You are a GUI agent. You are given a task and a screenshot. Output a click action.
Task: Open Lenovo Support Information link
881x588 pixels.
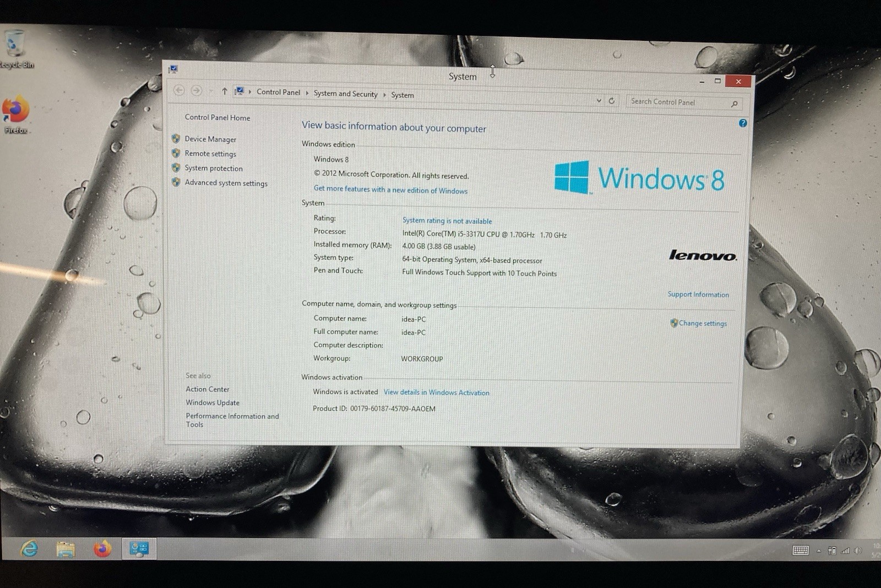pos(698,295)
